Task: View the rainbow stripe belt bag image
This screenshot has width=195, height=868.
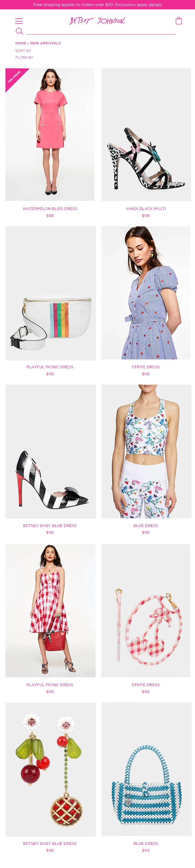Action: coord(51,293)
